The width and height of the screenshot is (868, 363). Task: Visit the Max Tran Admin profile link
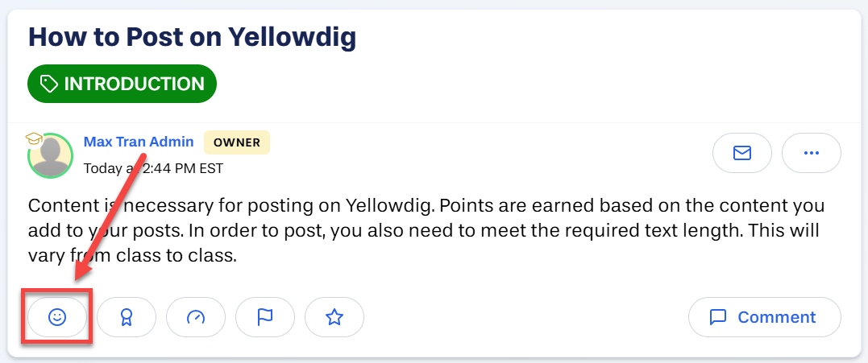click(139, 142)
